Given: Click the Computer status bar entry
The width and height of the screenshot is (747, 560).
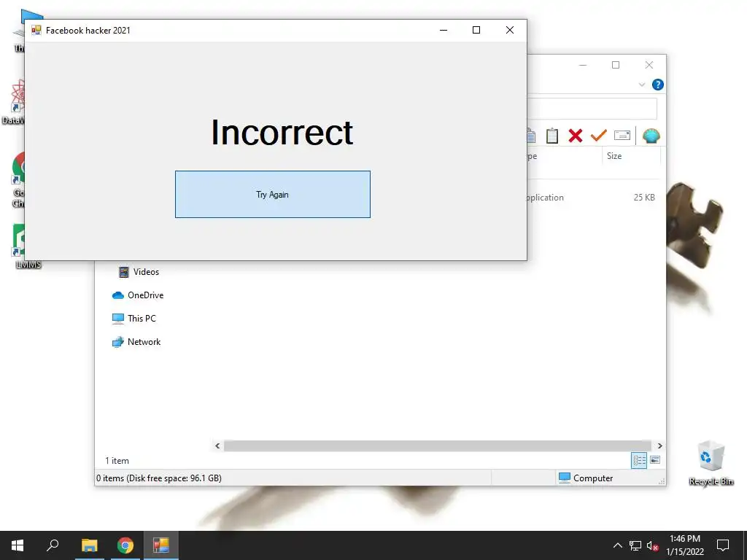Looking at the screenshot, I should 586,478.
